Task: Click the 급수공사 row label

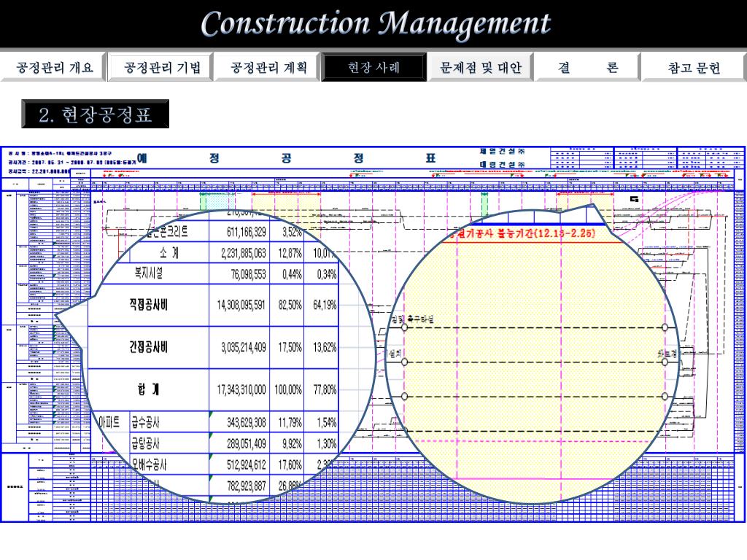Action: click(x=146, y=422)
